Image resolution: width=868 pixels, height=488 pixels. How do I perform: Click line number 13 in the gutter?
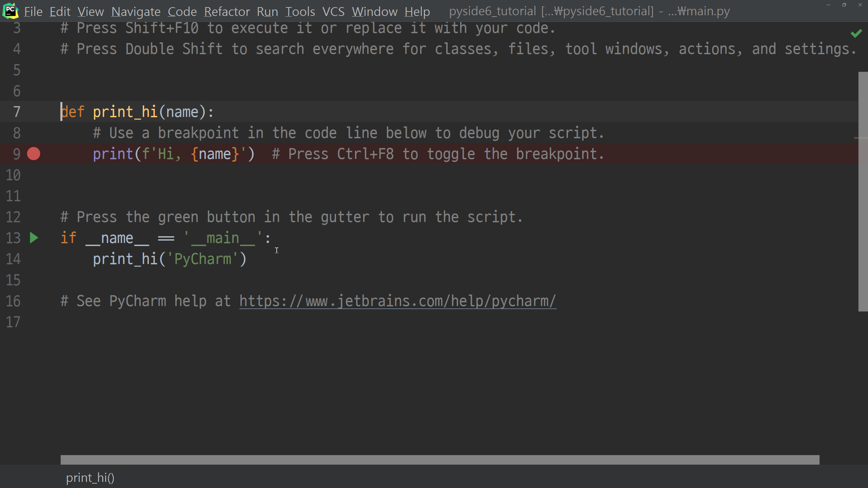tap(14, 238)
